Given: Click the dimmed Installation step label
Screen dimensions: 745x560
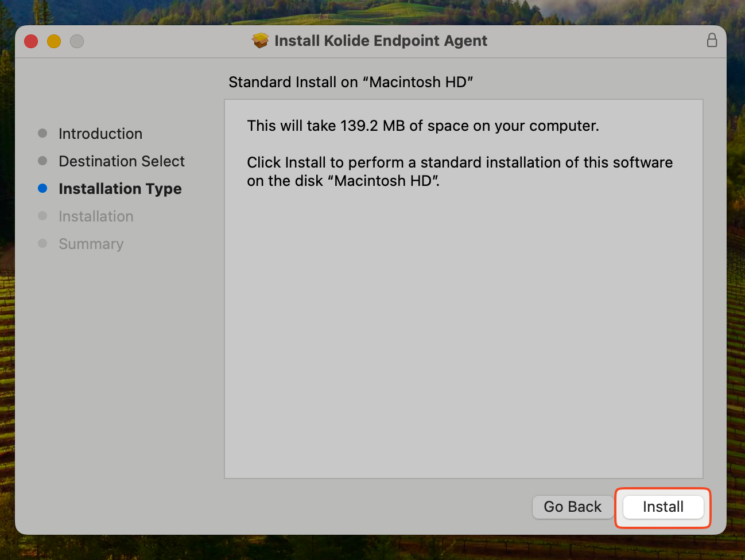Looking at the screenshot, I should point(96,216).
